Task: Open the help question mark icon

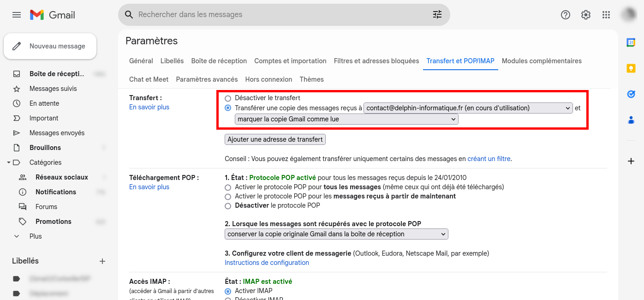Action: coord(566,15)
